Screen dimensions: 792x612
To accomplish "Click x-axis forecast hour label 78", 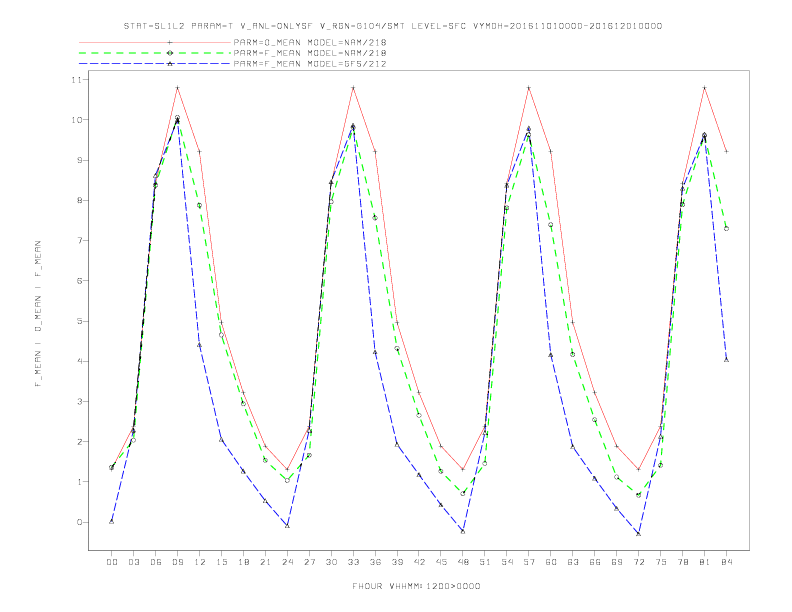I will click(683, 562).
